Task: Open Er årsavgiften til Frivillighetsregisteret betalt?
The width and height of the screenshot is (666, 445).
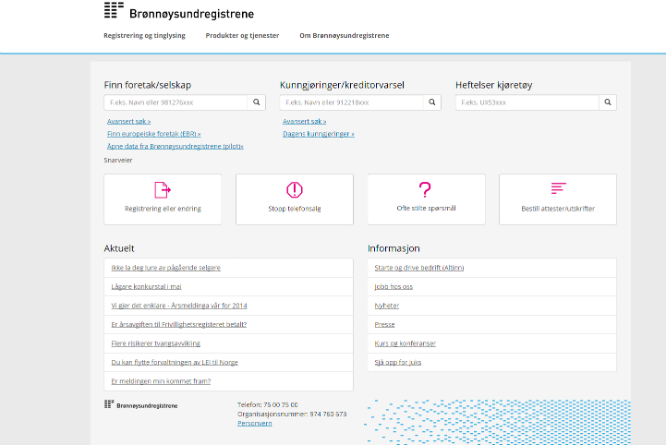Action: point(179,324)
